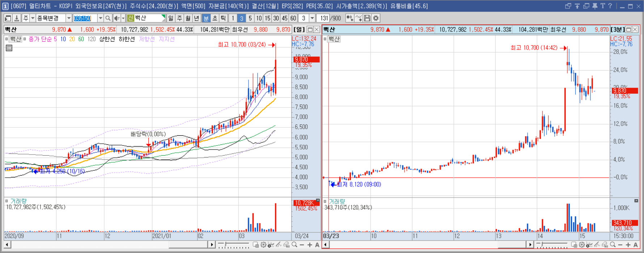Open the chart settings gear icon
The height and width of the screenshot is (253, 644).
(376, 18)
